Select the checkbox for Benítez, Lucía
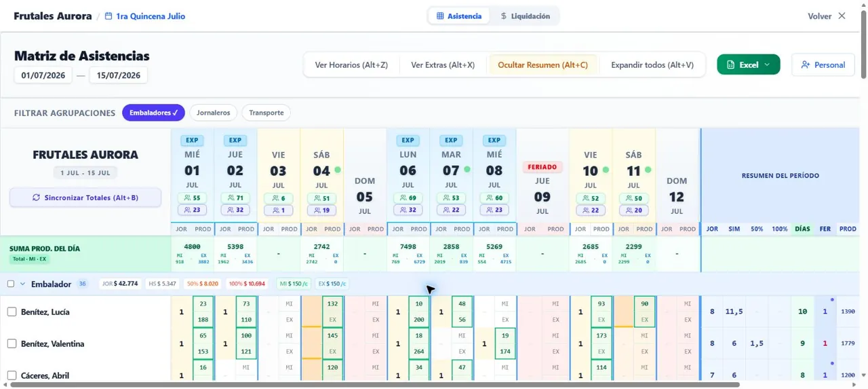Image resolution: width=868 pixels, height=389 pixels. pyautogui.click(x=12, y=312)
